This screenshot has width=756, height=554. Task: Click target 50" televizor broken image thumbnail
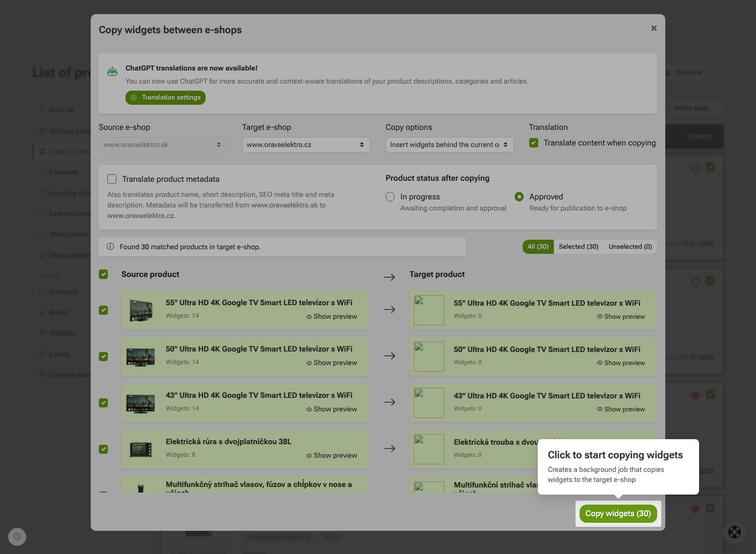coord(429,357)
